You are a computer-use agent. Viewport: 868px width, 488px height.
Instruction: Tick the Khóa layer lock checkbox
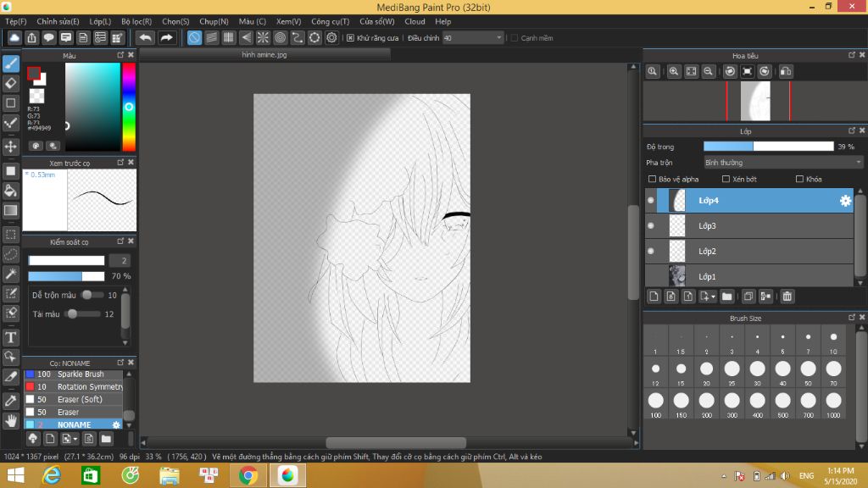pos(799,180)
